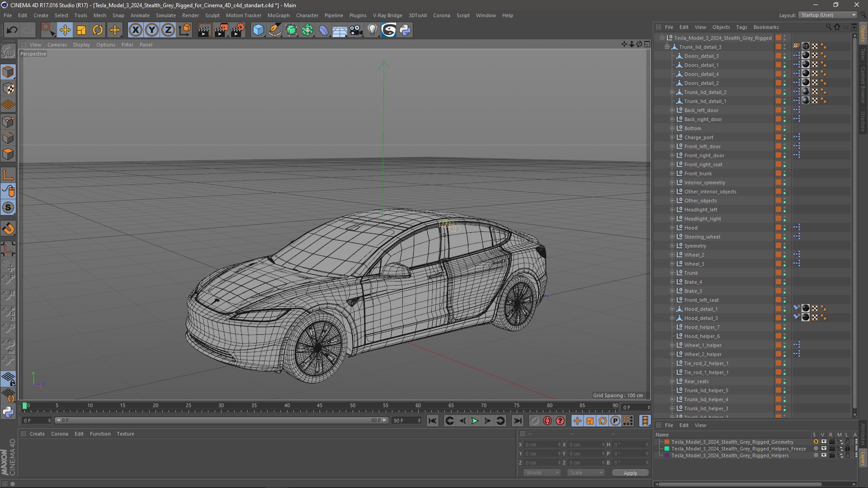This screenshot has height=488, width=868.
Task: Play the animation forward
Action: click(475, 421)
